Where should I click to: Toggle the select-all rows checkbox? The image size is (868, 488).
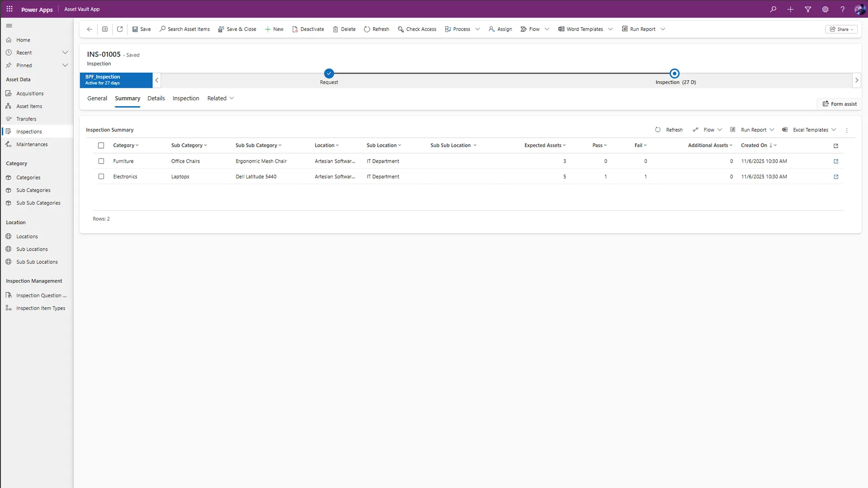coord(101,145)
